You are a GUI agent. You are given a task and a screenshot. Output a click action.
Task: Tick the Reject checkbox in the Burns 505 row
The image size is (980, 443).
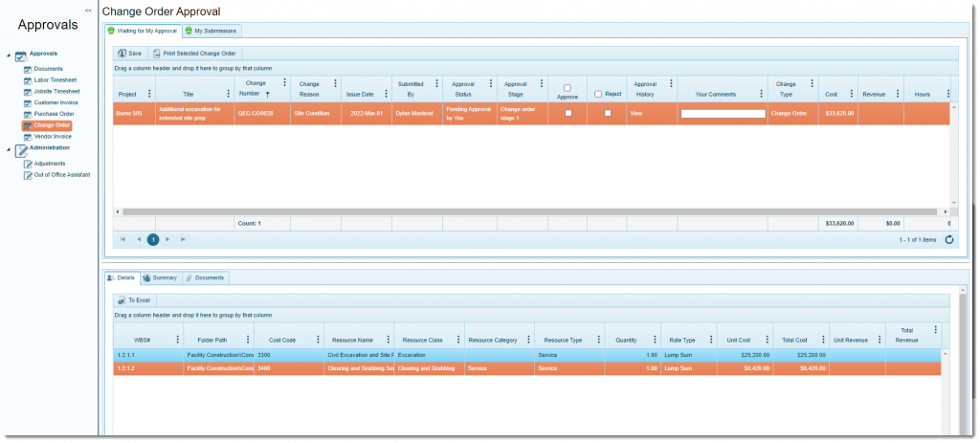(x=607, y=113)
